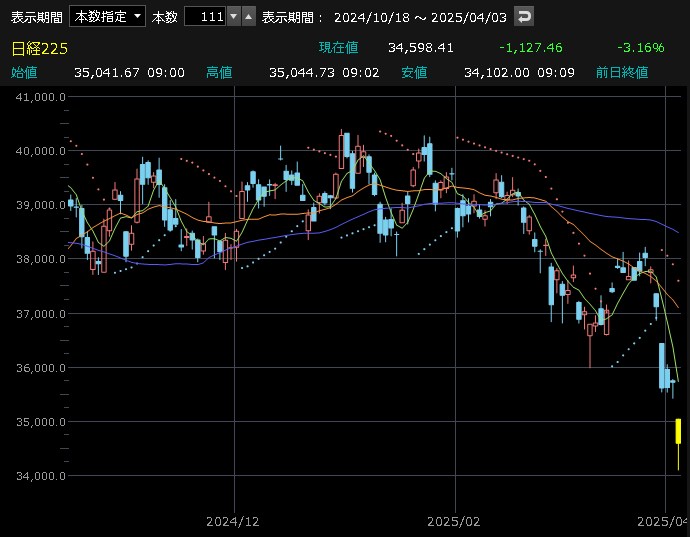This screenshot has width=690, height=537.
Task: Click the 始値 label
Action: (24, 73)
